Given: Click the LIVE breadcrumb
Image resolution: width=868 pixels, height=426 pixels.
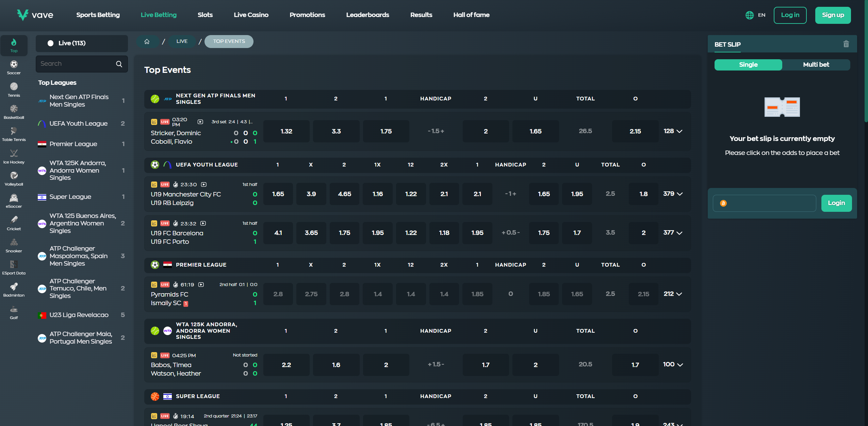Looking at the screenshot, I should pyautogui.click(x=182, y=42).
